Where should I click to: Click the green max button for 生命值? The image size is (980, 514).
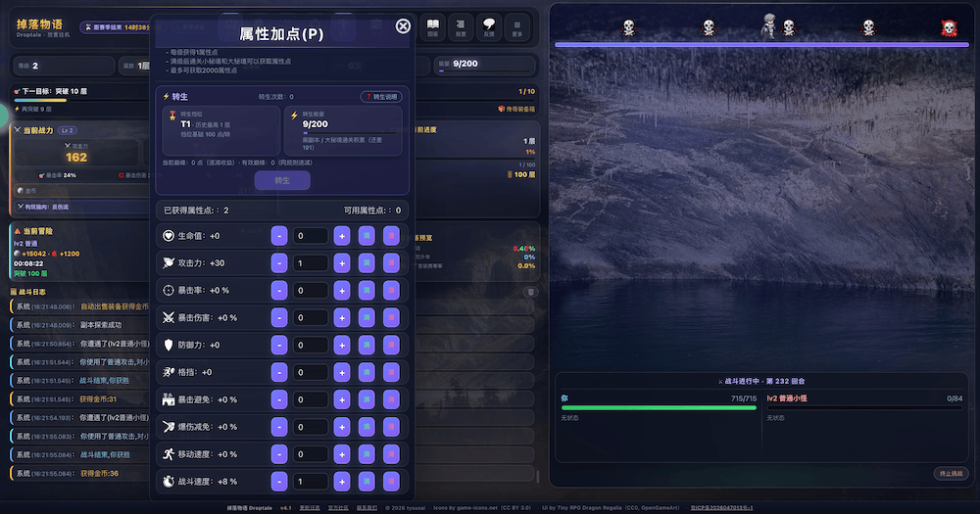[x=367, y=236]
